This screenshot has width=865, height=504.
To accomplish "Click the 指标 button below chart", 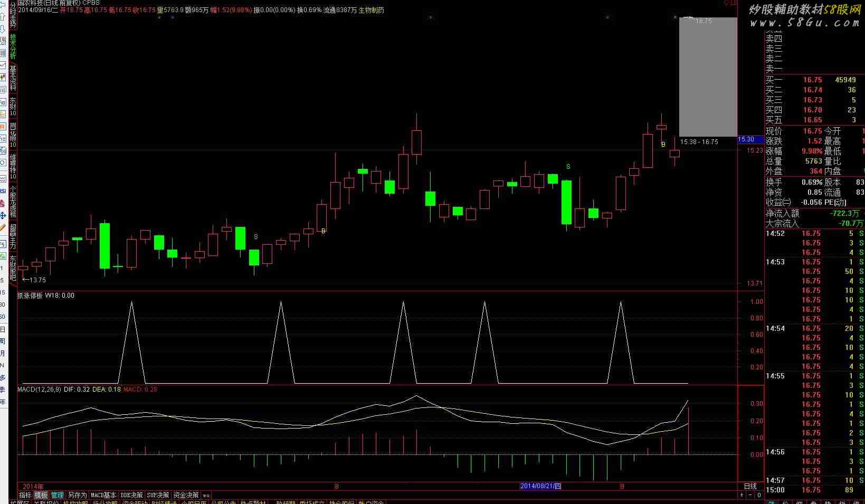I will 25,495.
